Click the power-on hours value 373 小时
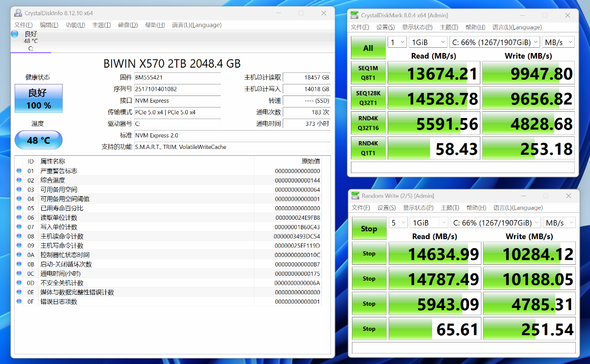Image resolution: width=590 pixels, height=364 pixels. [307, 124]
